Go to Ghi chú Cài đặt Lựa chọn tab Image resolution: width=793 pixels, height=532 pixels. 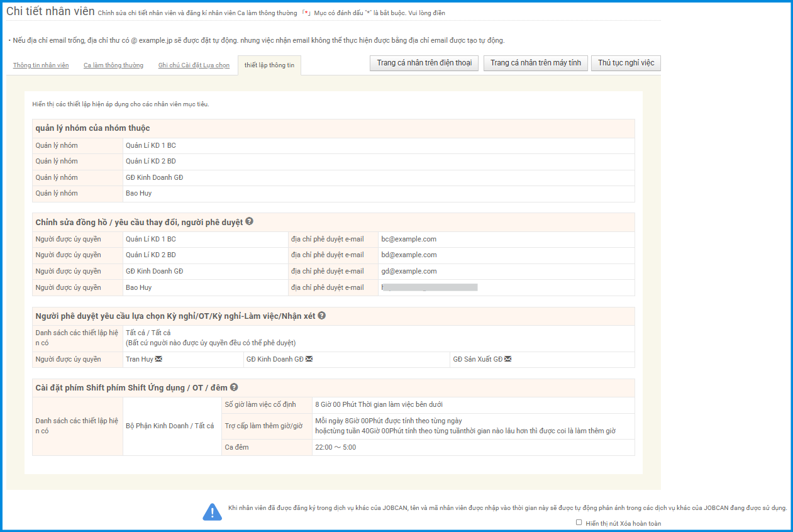coord(194,65)
